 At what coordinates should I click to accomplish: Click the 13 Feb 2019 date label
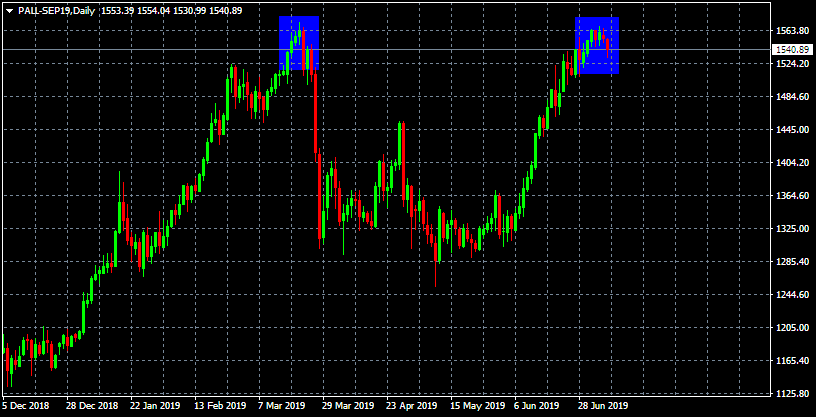(220, 405)
